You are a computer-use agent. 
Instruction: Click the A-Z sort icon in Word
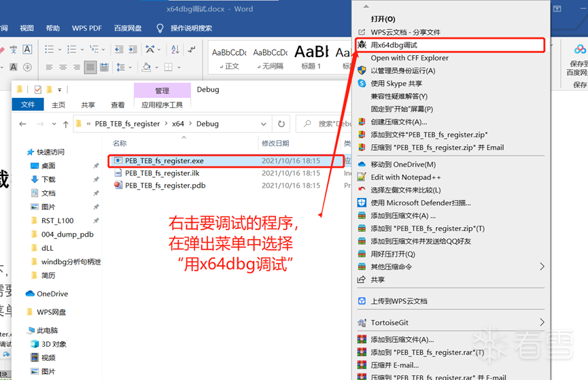(175, 49)
